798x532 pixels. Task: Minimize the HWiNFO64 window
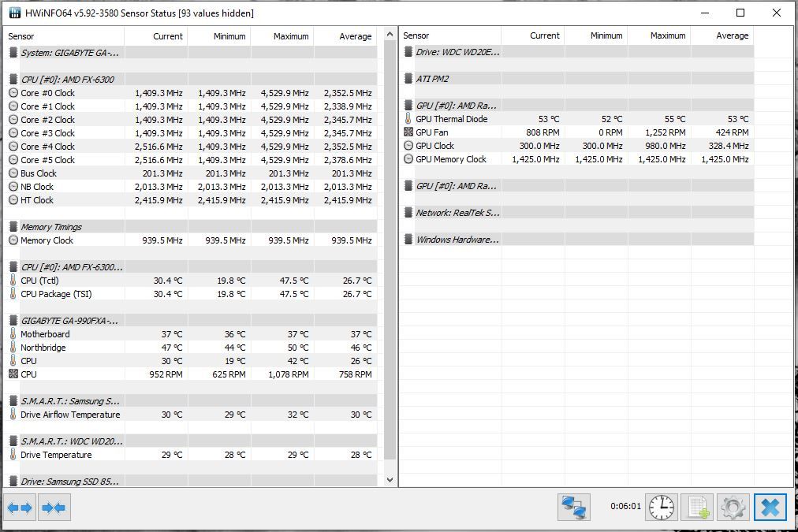click(705, 13)
